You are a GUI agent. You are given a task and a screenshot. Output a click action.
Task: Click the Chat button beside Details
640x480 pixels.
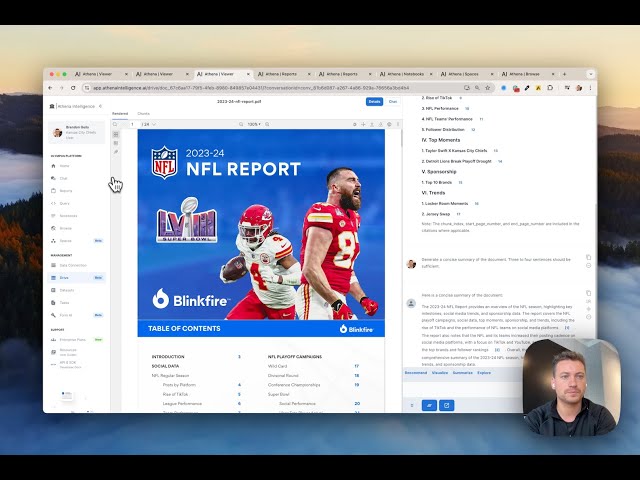click(393, 102)
